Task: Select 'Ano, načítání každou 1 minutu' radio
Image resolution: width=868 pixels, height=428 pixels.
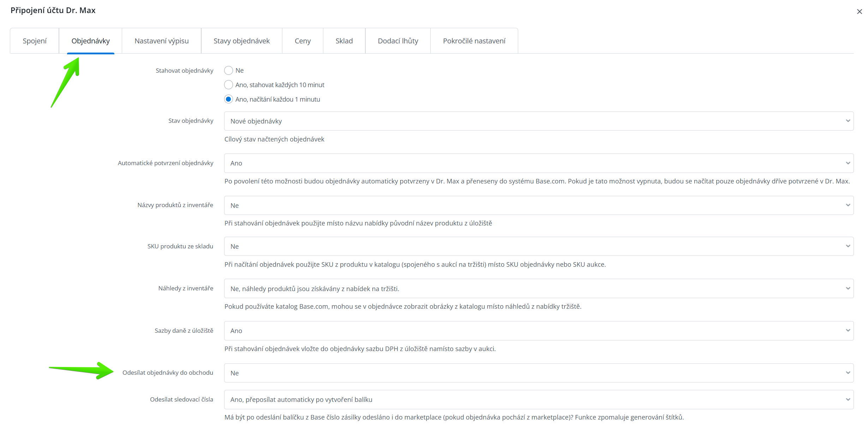Action: point(228,100)
